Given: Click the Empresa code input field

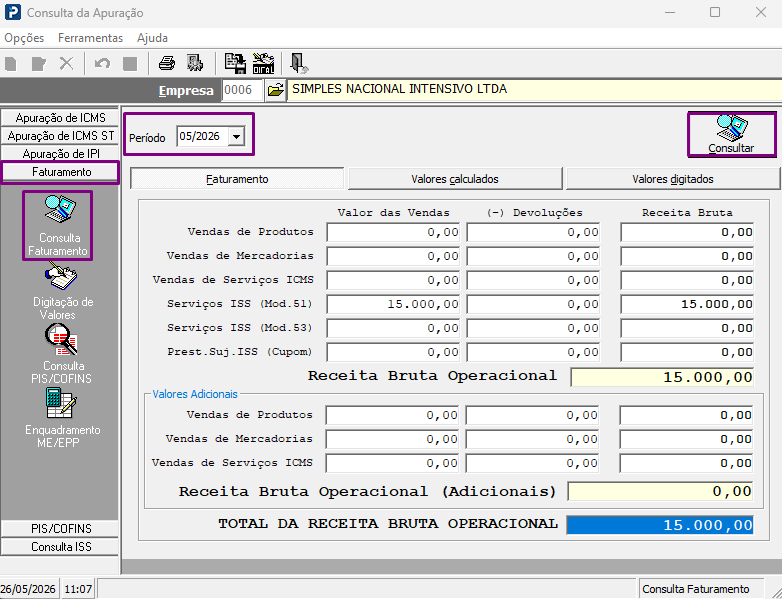Looking at the screenshot, I should click(241, 90).
